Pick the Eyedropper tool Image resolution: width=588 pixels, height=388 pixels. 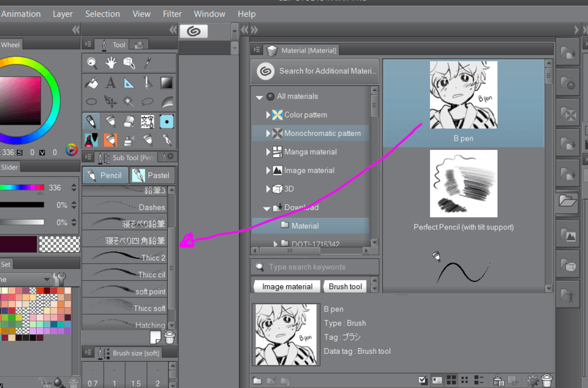point(148,63)
